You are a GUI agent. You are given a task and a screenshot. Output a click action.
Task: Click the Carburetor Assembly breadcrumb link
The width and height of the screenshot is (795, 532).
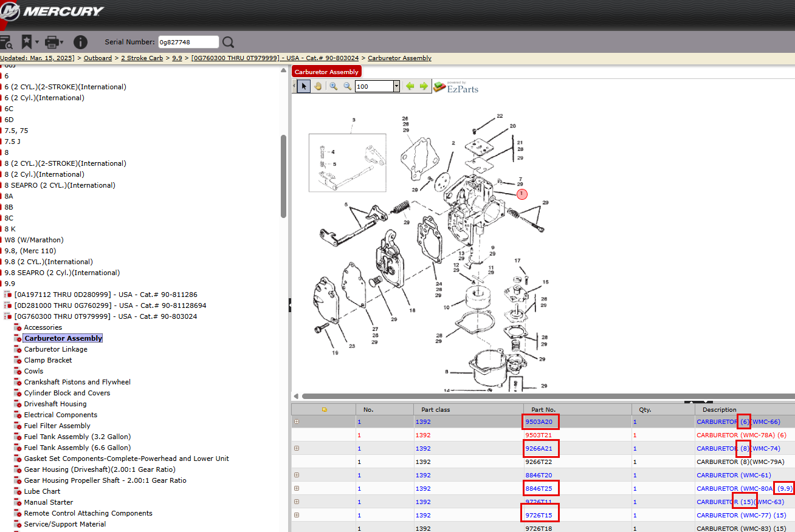click(x=399, y=58)
